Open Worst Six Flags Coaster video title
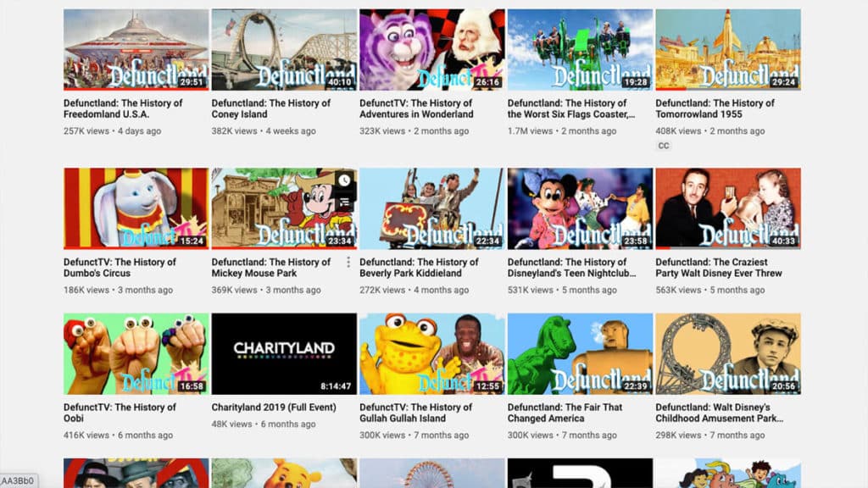The height and width of the screenshot is (488, 868). click(570, 108)
